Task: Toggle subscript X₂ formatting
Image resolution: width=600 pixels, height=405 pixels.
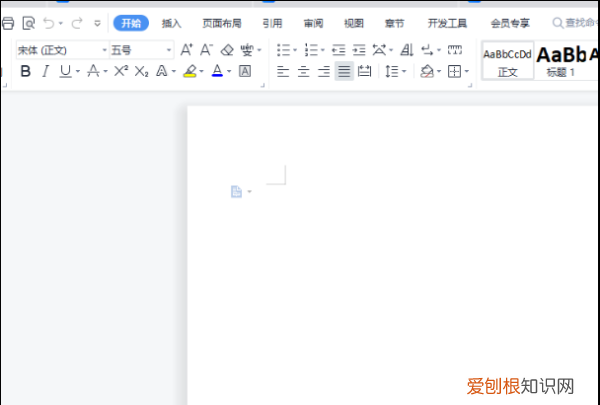Action: (x=141, y=71)
